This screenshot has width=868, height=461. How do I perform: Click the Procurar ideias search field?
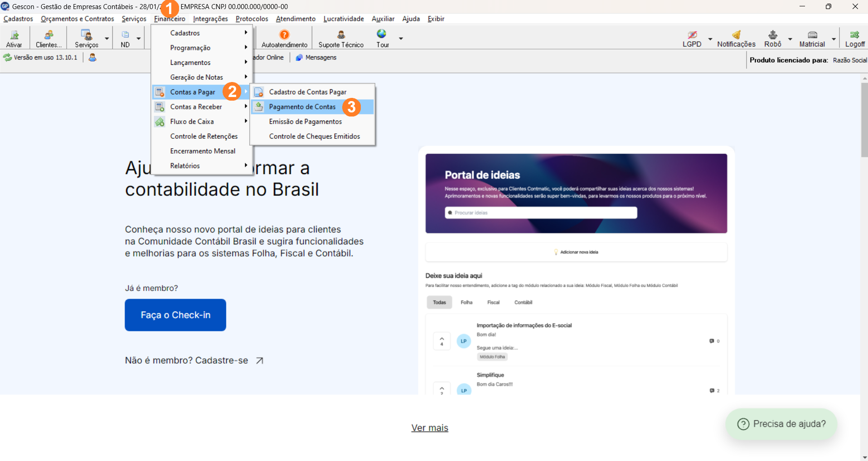(x=541, y=213)
